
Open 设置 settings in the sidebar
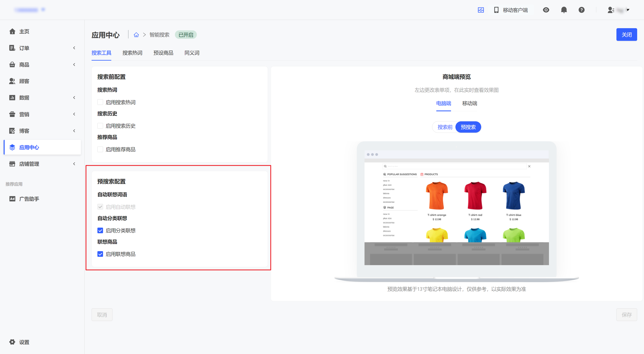click(x=24, y=342)
